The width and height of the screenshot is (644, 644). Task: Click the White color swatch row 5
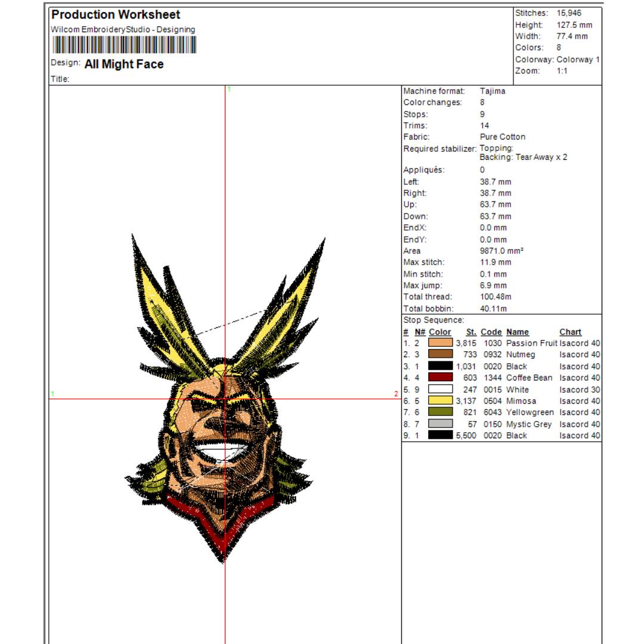pyautogui.click(x=440, y=389)
